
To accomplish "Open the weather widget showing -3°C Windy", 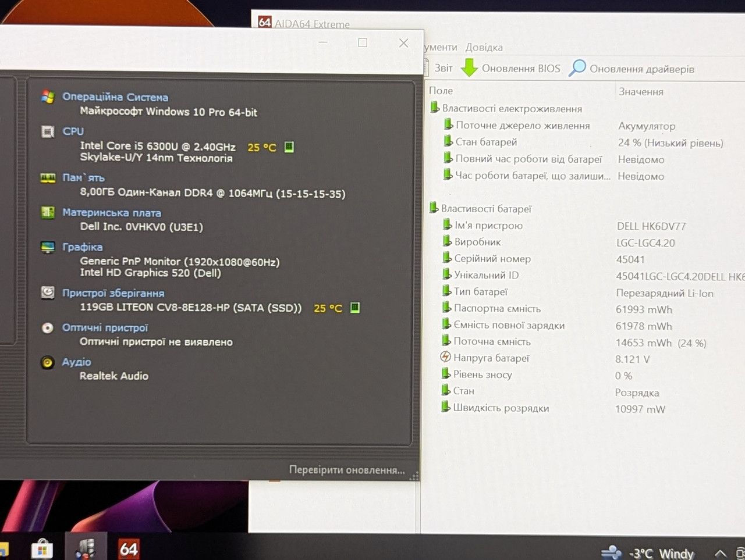I will pyautogui.click(x=648, y=552).
